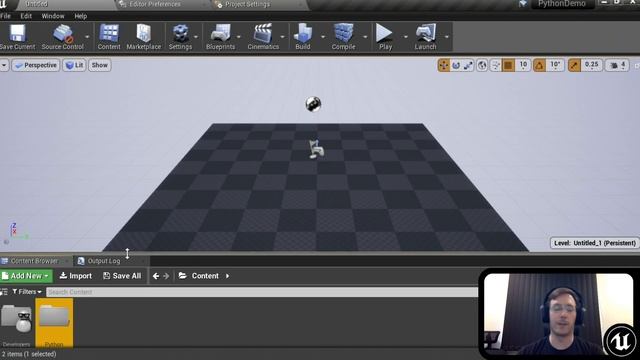Select the translate gizmo mode icon

tap(443, 65)
